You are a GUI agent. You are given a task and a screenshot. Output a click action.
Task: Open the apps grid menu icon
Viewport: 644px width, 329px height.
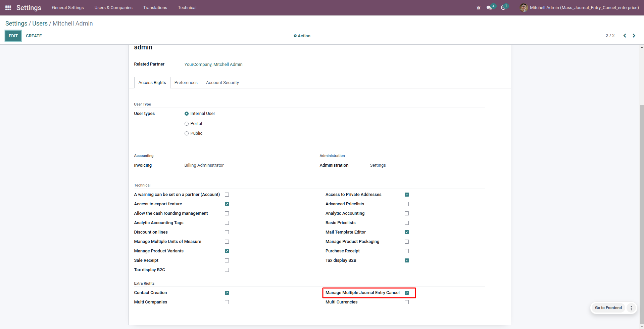[x=8, y=8]
